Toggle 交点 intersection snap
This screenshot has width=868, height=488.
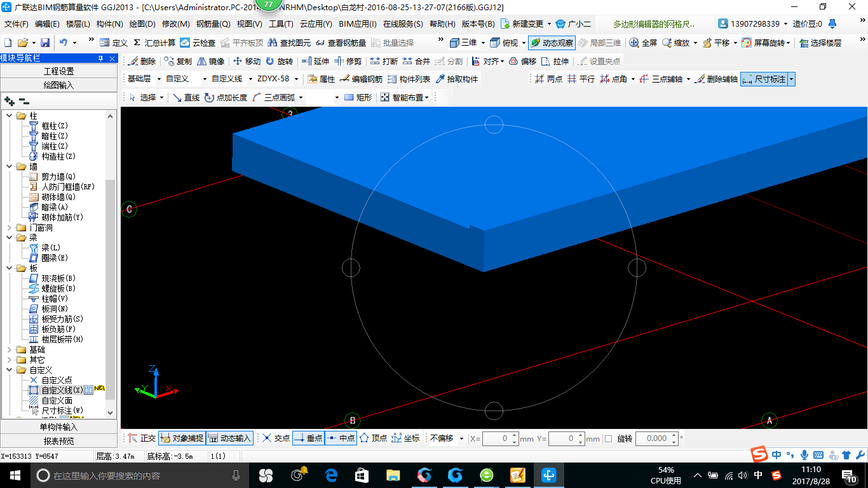(276, 438)
